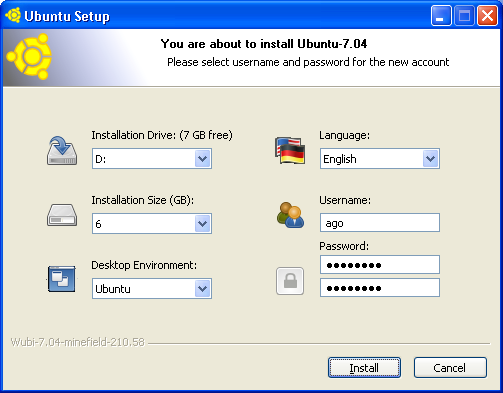Click the language flags icon
The image size is (503, 393).
[290, 150]
